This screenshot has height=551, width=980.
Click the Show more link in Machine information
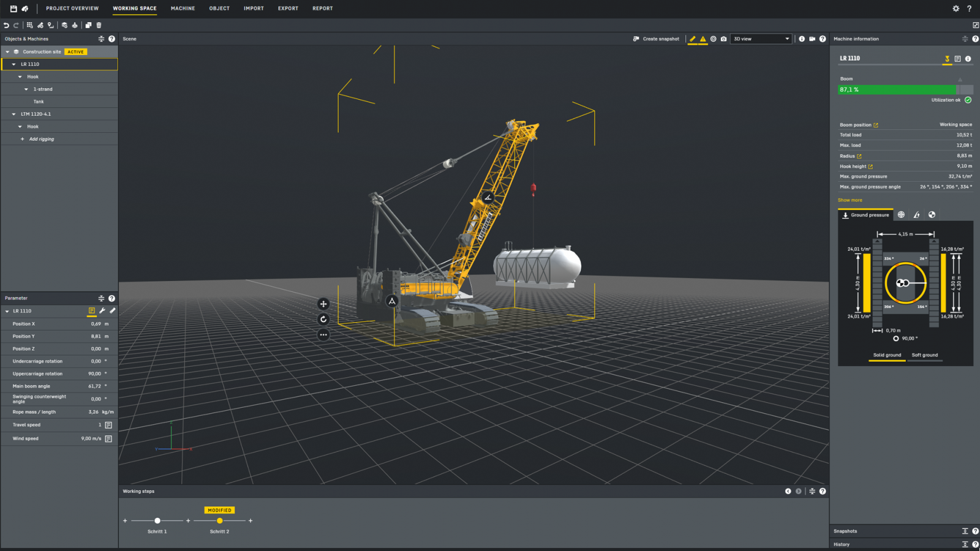click(x=850, y=200)
